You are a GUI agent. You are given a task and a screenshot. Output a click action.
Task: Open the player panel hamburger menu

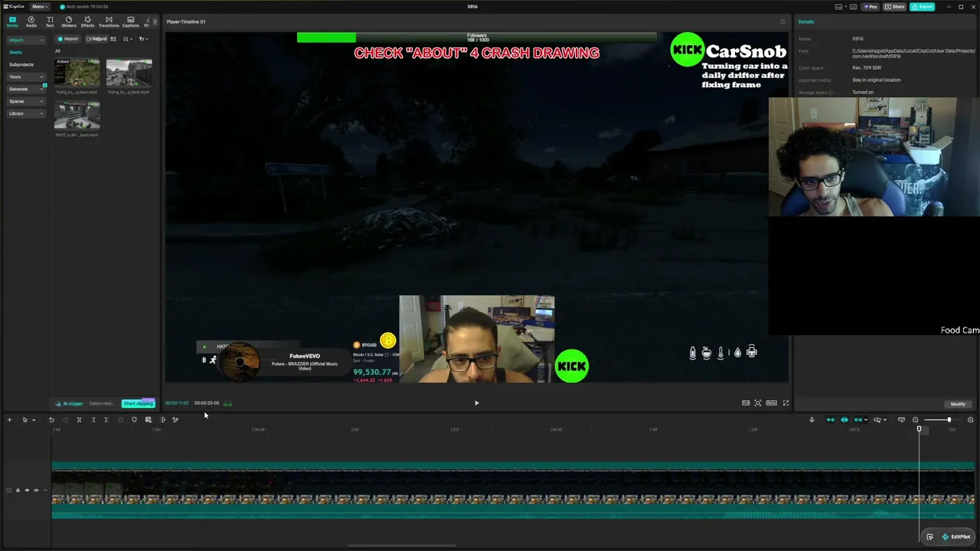point(782,21)
